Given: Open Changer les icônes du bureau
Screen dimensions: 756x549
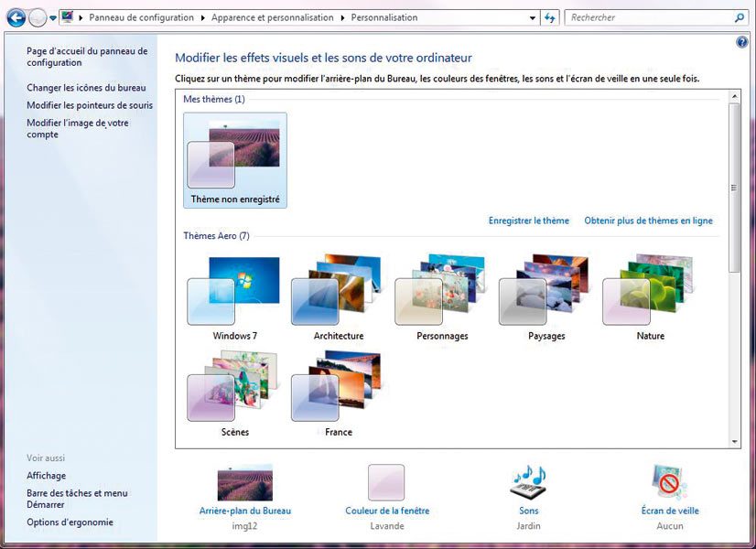Looking at the screenshot, I should pyautogui.click(x=86, y=88).
